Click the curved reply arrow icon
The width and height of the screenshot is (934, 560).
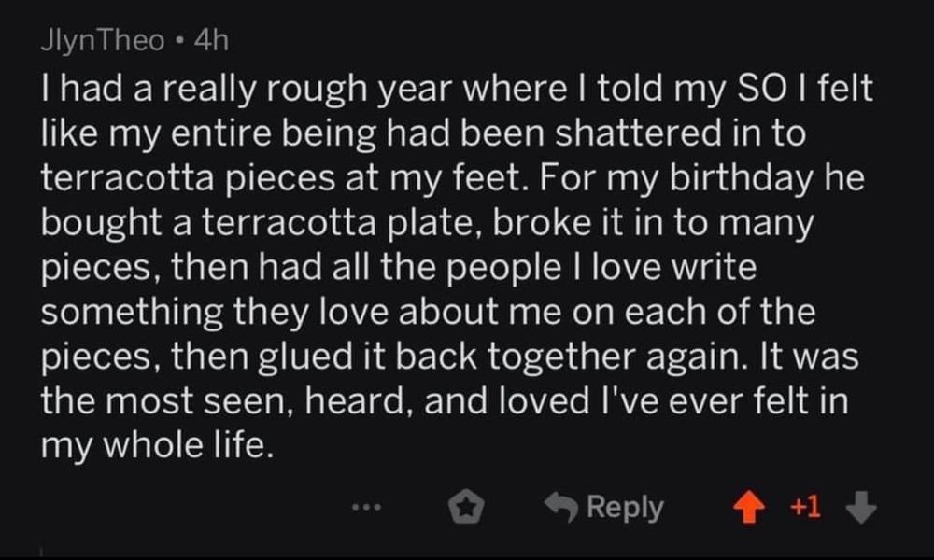561,507
